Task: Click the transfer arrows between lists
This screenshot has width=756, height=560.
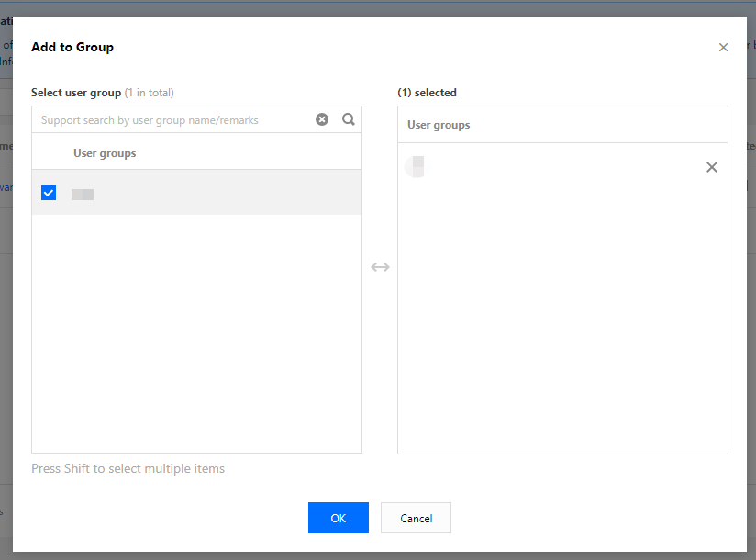Action: [x=380, y=267]
